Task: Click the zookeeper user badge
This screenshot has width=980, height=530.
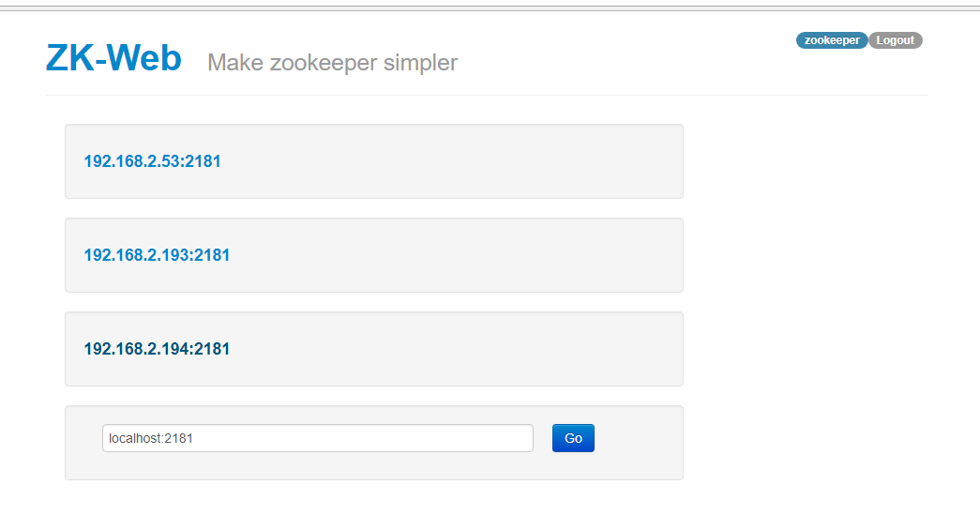Action: tap(832, 40)
